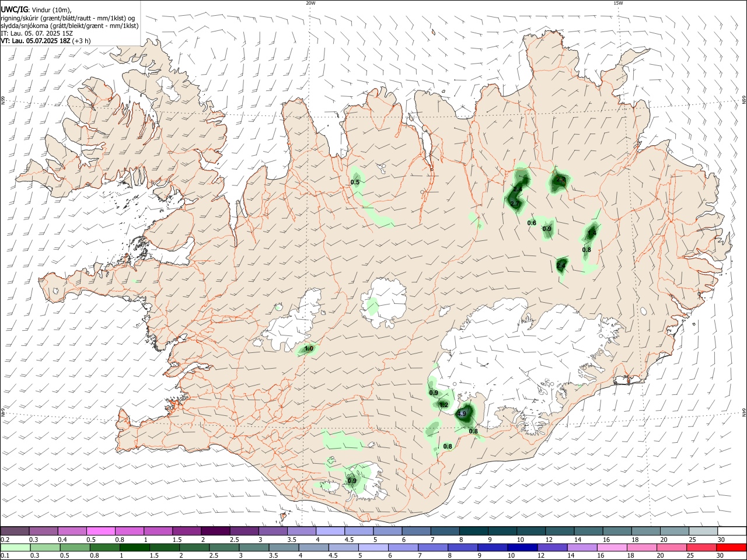Click the top-row legend swatch labeled 18
Viewport: 747px width, 560px height.
tap(645, 531)
